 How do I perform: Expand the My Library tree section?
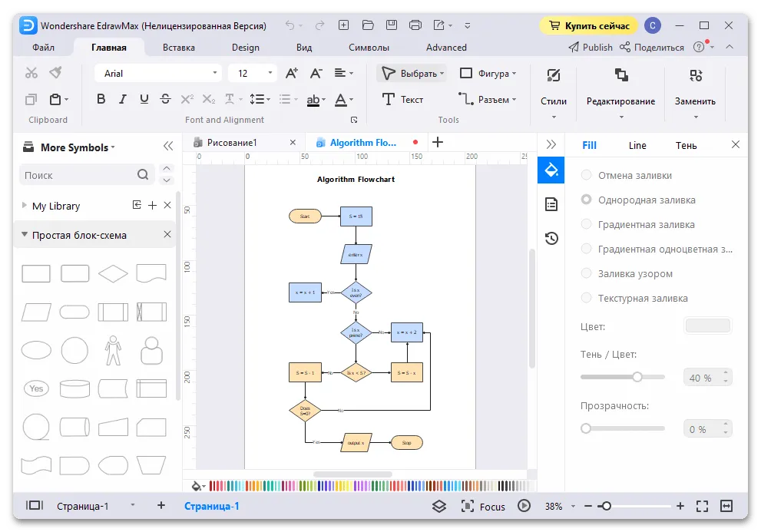tap(25, 206)
